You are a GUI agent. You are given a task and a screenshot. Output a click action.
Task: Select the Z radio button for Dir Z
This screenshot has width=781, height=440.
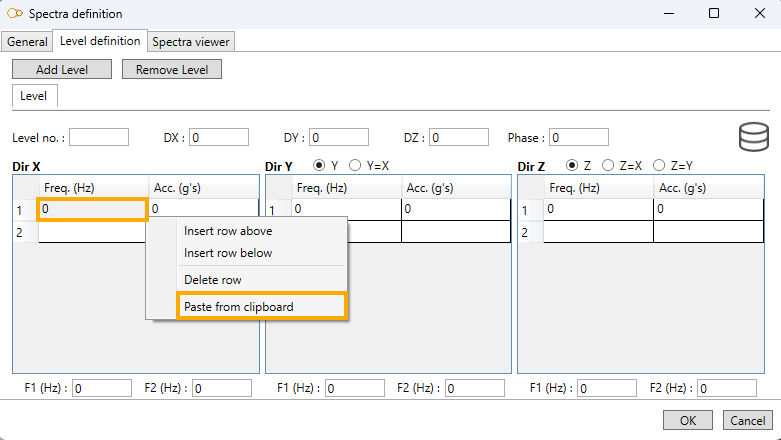572,165
